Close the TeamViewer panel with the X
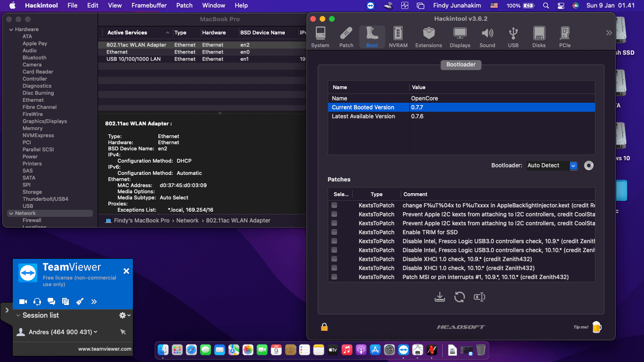Image resolution: width=644 pixels, height=362 pixels. [x=126, y=271]
